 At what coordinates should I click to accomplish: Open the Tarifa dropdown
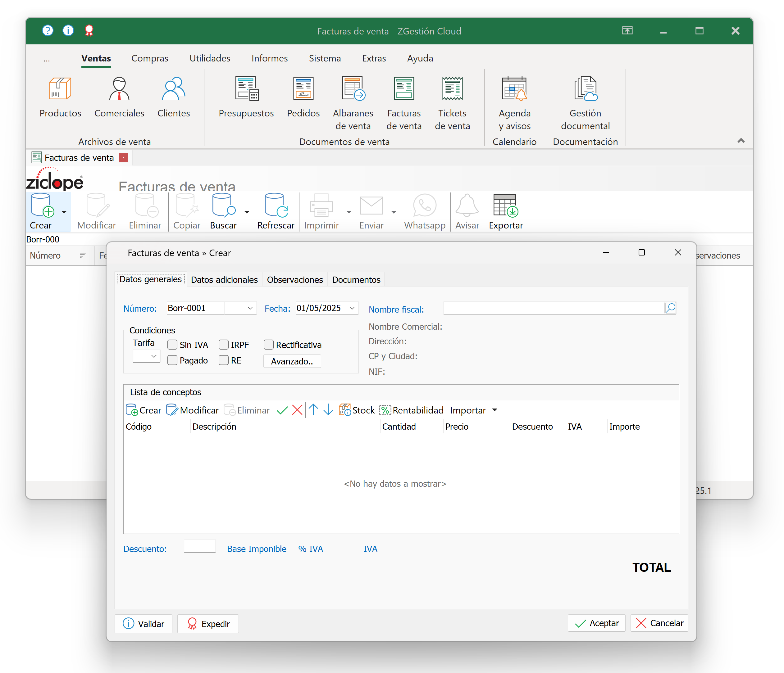click(x=154, y=356)
